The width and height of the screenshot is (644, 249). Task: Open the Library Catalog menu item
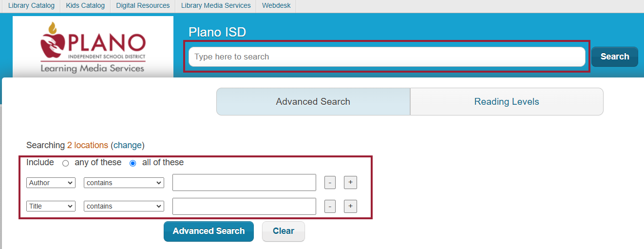[31, 6]
